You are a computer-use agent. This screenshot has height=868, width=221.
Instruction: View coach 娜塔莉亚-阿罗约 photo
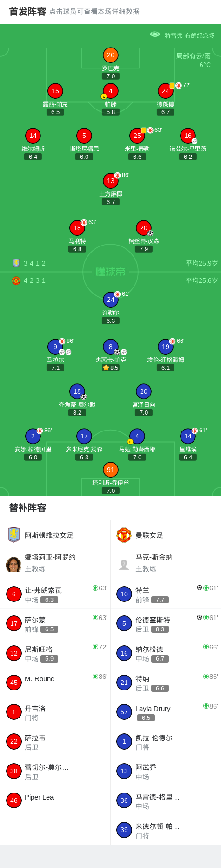(x=14, y=564)
